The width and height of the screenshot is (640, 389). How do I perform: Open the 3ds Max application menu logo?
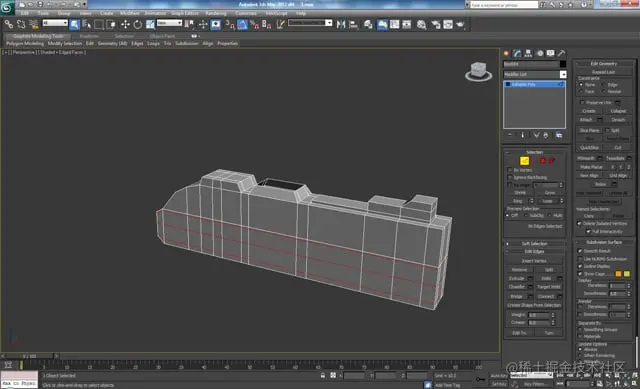tap(7, 8)
